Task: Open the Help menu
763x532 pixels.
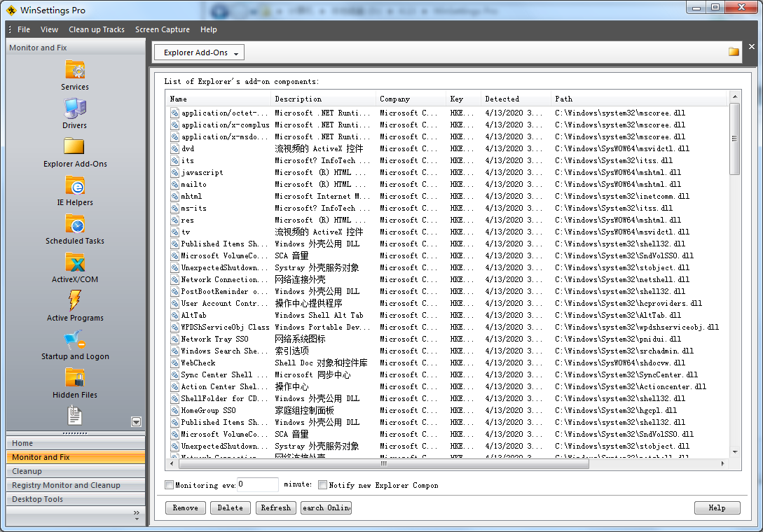Action: pos(209,29)
